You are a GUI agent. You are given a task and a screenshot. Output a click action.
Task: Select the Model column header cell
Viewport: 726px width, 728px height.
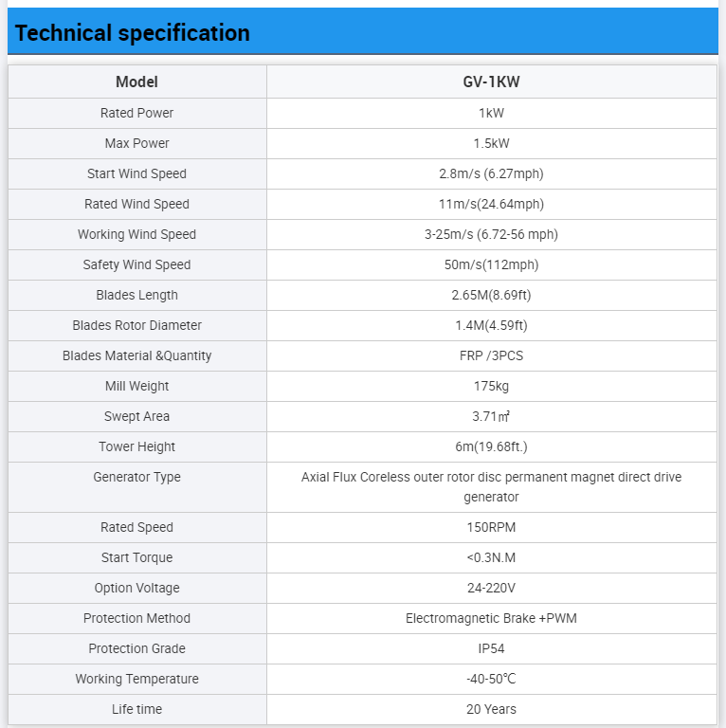coord(137,82)
